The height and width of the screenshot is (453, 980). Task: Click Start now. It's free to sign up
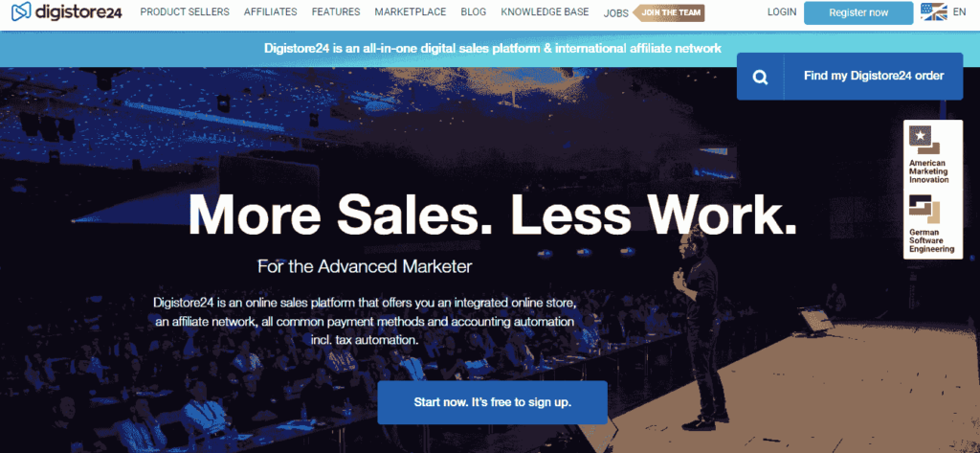pos(492,402)
